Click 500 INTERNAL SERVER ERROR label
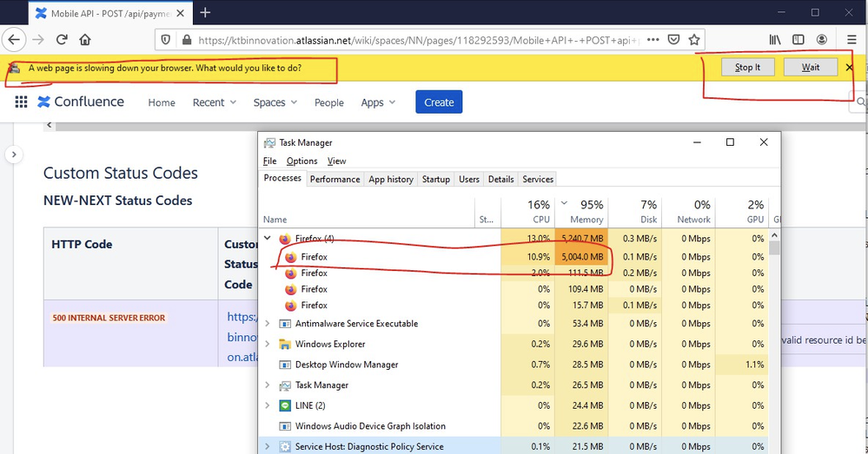The height and width of the screenshot is (454, 868). pyautogui.click(x=109, y=318)
